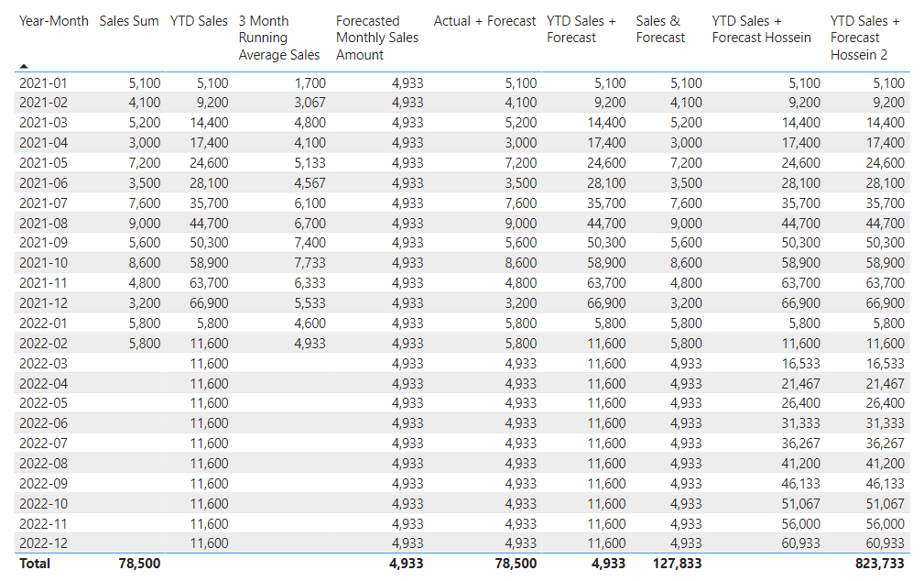
Task: Select the 2021-04 row label
Action: coord(44,143)
